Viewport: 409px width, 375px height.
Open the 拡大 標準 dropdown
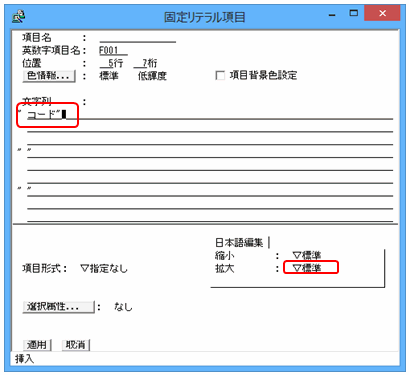tap(307, 268)
